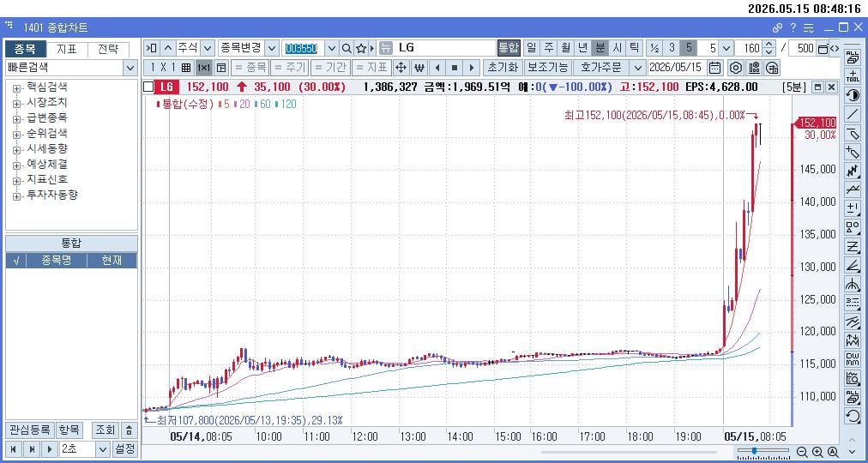This screenshot has height=463, width=868.
Task: Click the stock code input field 003550
Action: click(x=302, y=48)
